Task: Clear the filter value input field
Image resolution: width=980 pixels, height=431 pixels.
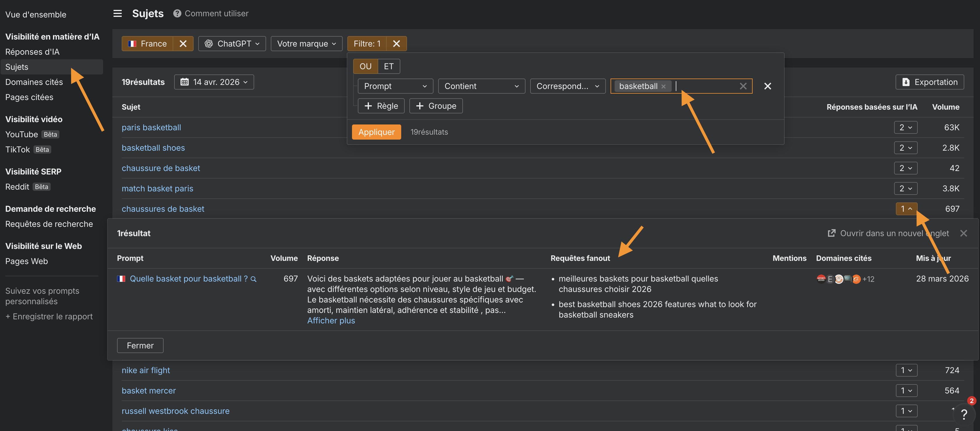Action: 743,86
